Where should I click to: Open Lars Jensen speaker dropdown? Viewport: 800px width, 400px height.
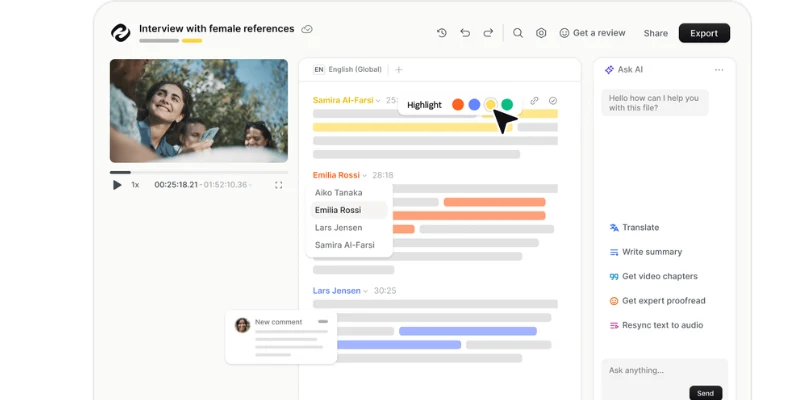tap(365, 291)
